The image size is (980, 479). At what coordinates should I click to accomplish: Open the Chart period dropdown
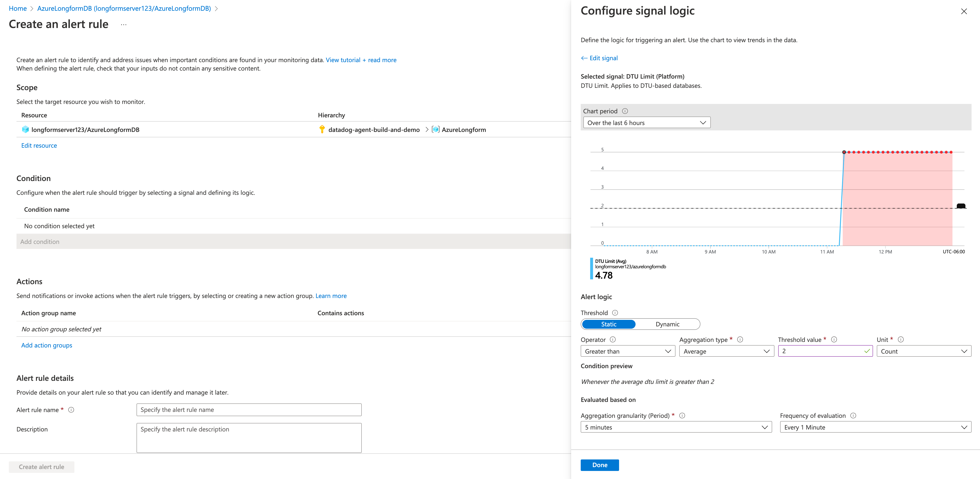click(646, 123)
